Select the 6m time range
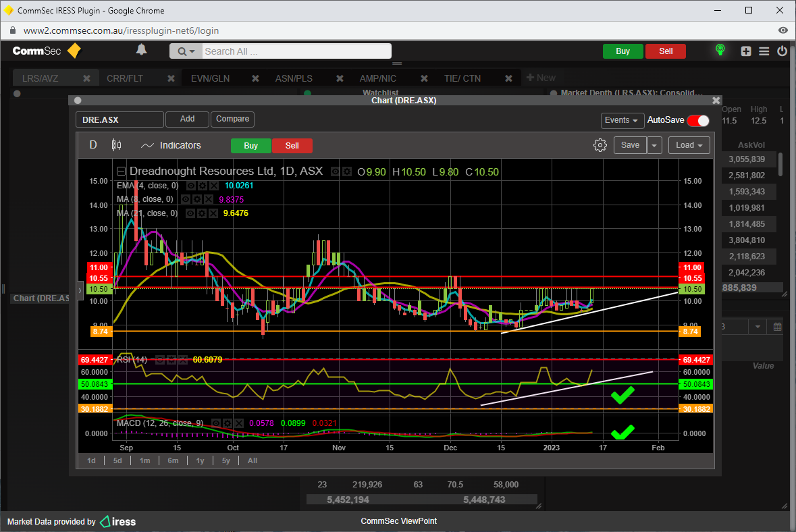796x532 pixels. click(173, 461)
